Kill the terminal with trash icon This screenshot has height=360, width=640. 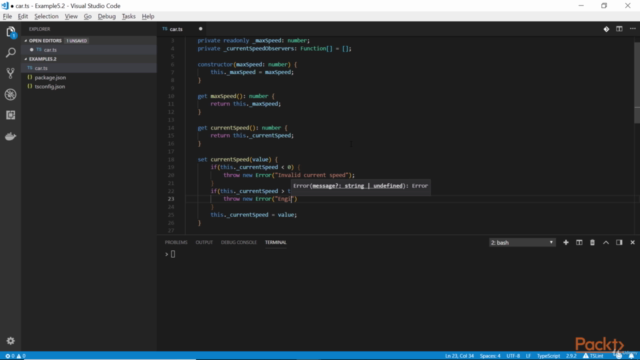tap(592, 242)
